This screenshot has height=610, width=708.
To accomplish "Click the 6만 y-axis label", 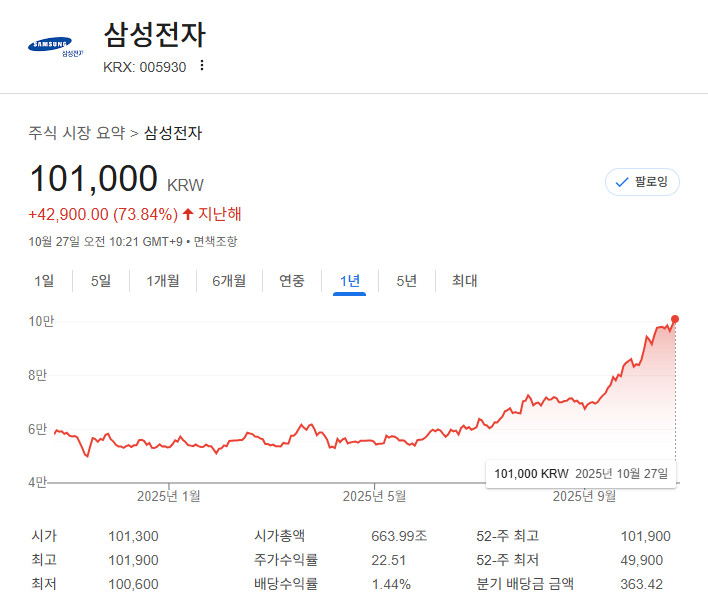I will point(37,429).
